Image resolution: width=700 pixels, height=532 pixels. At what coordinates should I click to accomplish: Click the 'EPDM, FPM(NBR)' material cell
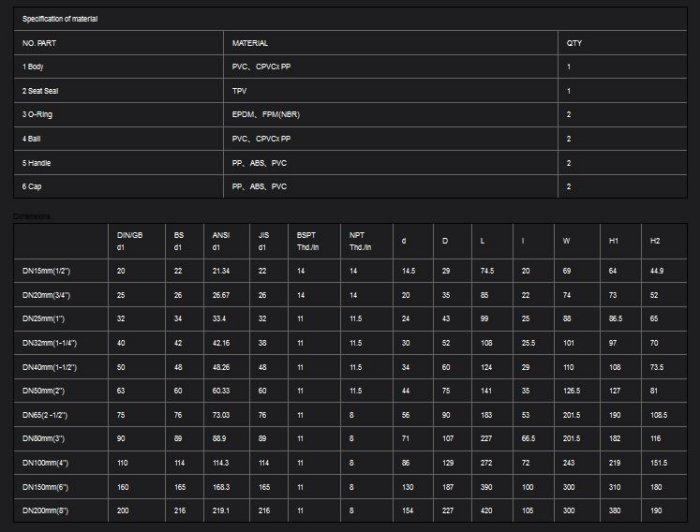pos(265,115)
